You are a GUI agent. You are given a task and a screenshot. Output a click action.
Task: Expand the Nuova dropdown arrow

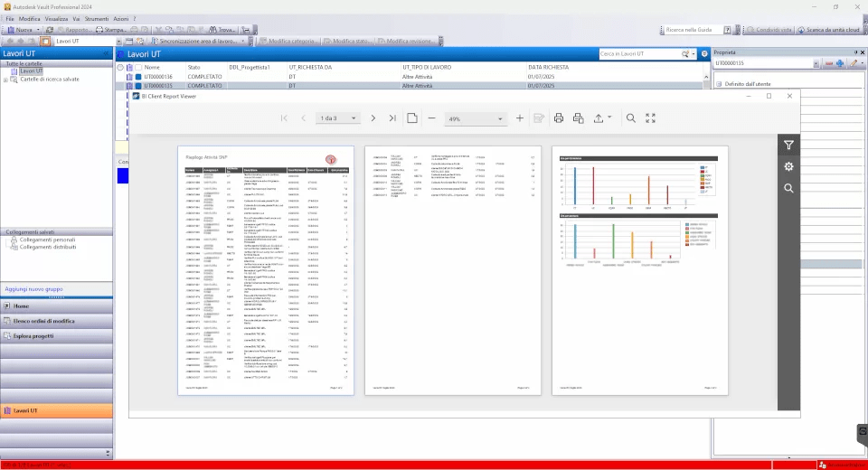[38, 30]
